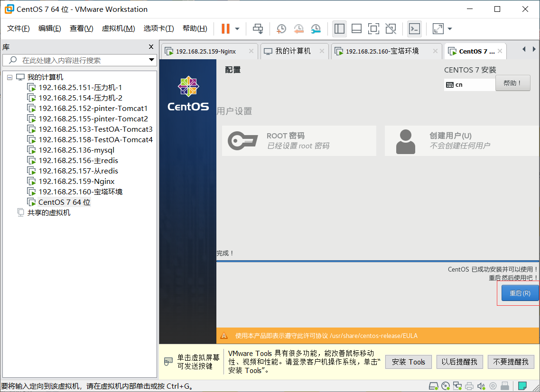Click the network adapter status icon
The width and height of the screenshot is (540, 392).
[458, 386]
